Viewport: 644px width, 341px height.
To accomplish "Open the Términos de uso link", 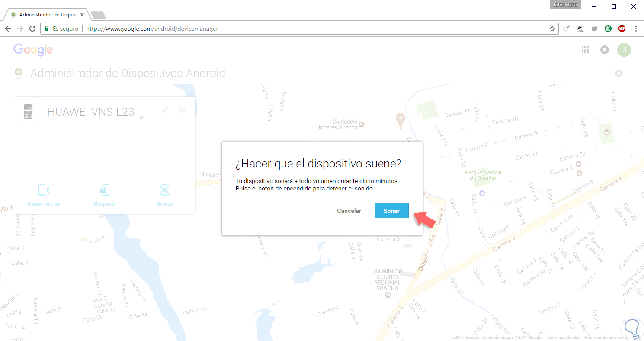I will (564, 338).
